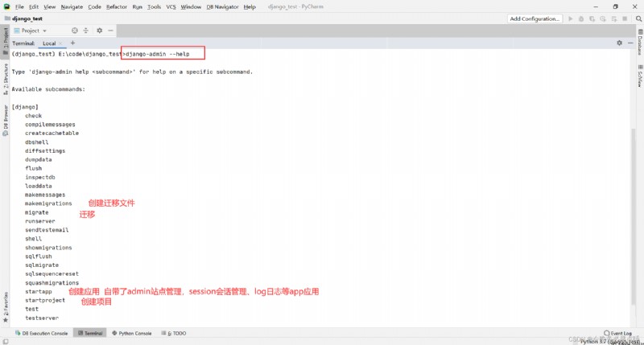Image resolution: width=644 pixels, height=345 pixels.
Task: Open the Navigate menu
Action: click(72, 7)
